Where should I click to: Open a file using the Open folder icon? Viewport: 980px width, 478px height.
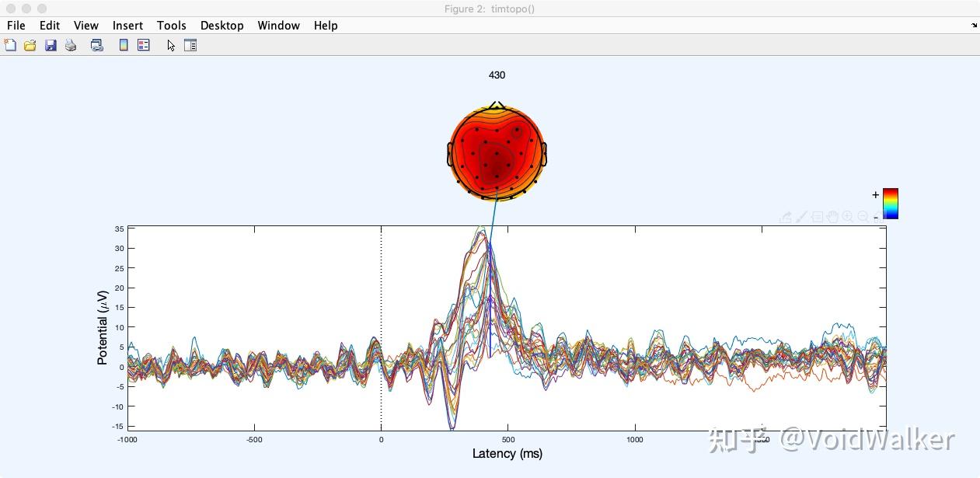point(30,45)
